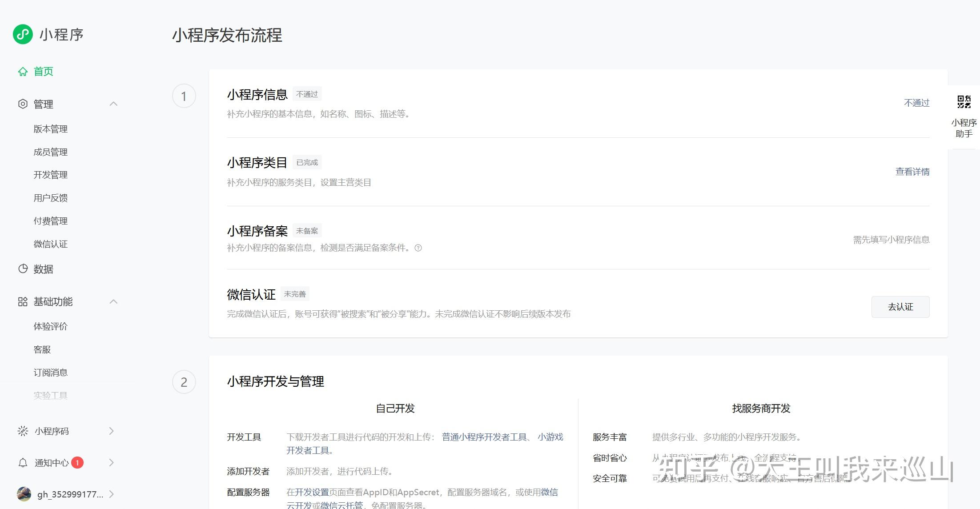
Task: Open 微信认证 in sidebar menu
Action: (x=51, y=244)
